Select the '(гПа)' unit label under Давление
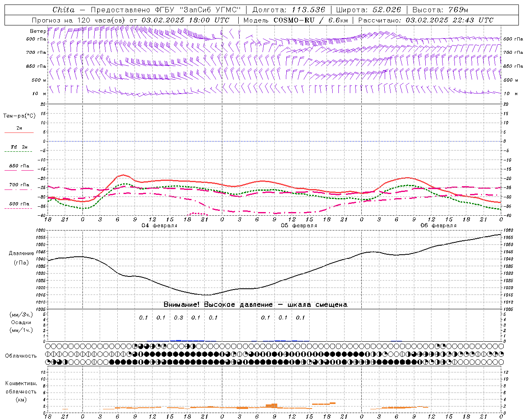Screen dimensions: 525x420 [x=21, y=262]
